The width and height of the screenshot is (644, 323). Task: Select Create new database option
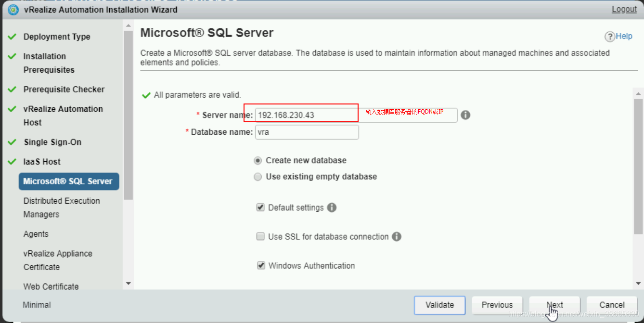pos(258,160)
